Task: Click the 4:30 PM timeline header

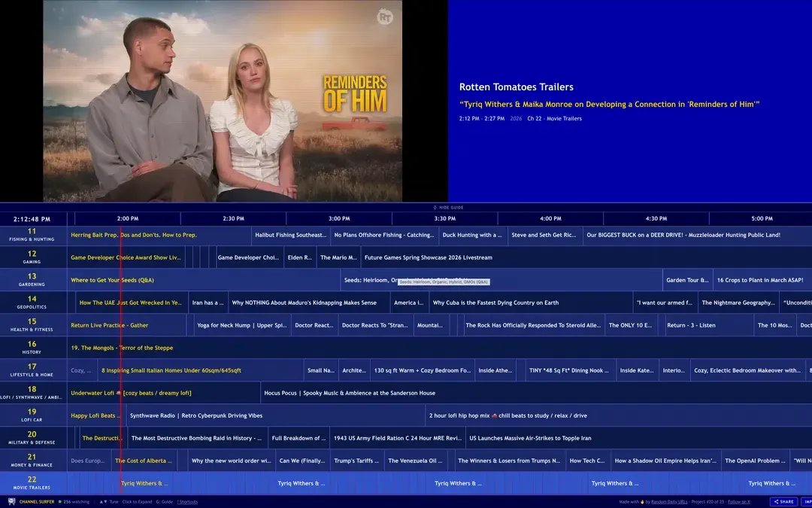Action: pyautogui.click(x=656, y=219)
